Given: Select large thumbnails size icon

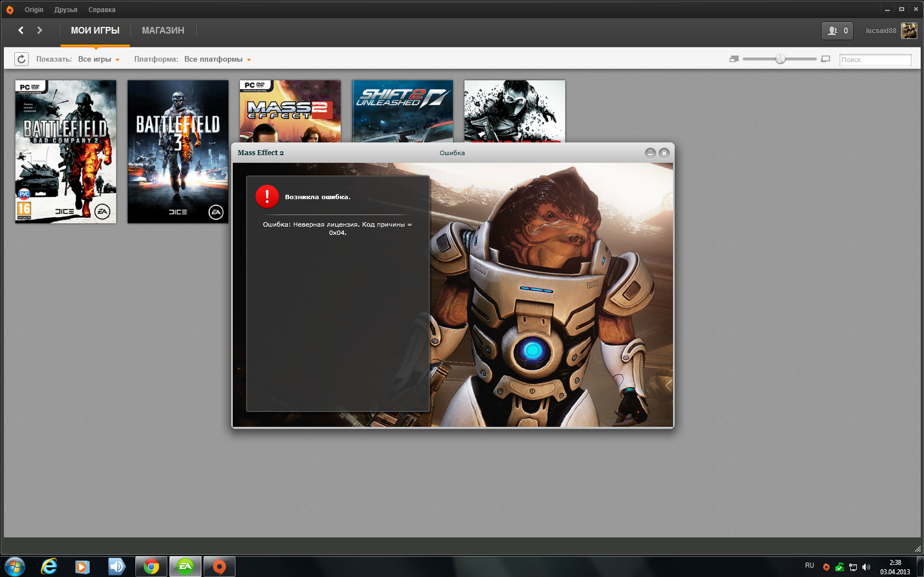Looking at the screenshot, I should (825, 59).
